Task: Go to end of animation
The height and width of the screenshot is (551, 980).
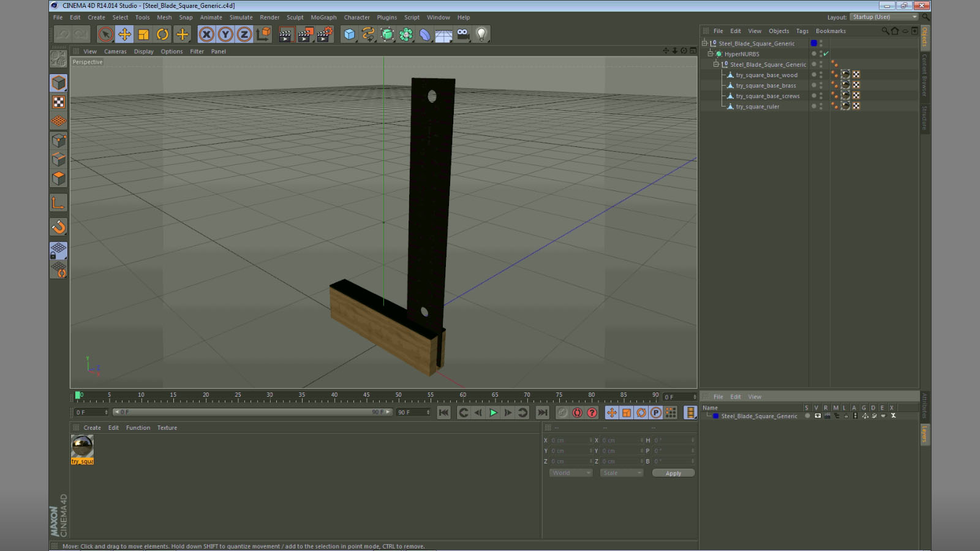Action: point(542,413)
